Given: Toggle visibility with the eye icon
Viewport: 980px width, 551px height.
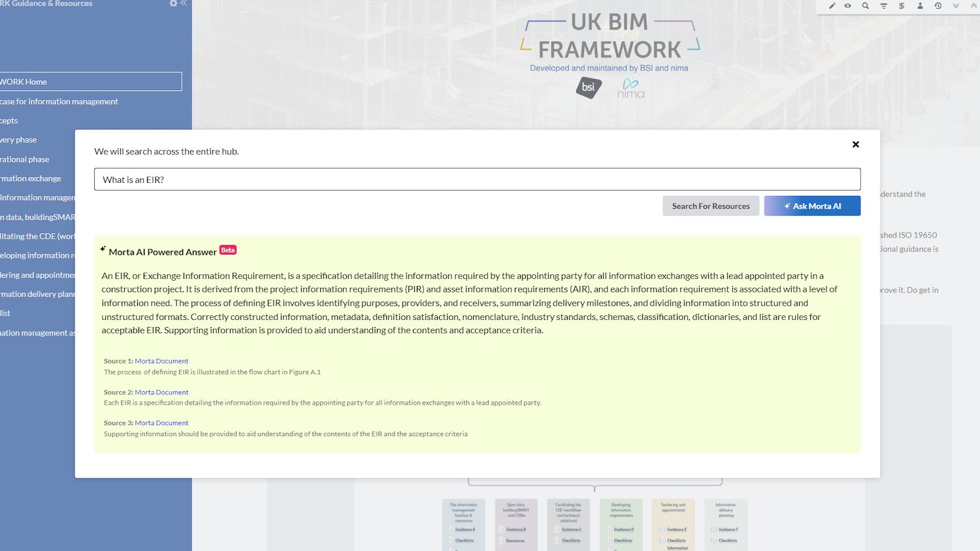Looking at the screenshot, I should [847, 5].
